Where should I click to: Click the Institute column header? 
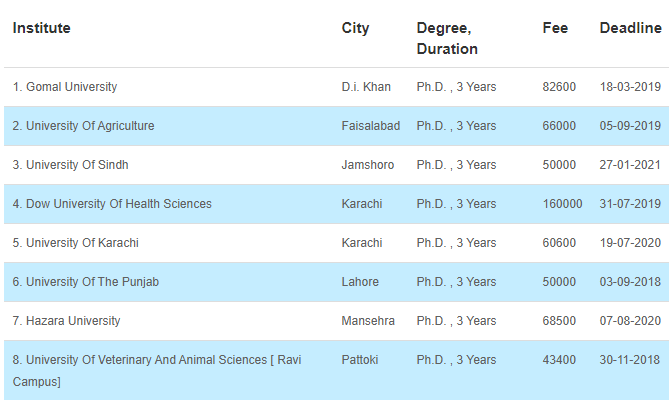coord(41,28)
